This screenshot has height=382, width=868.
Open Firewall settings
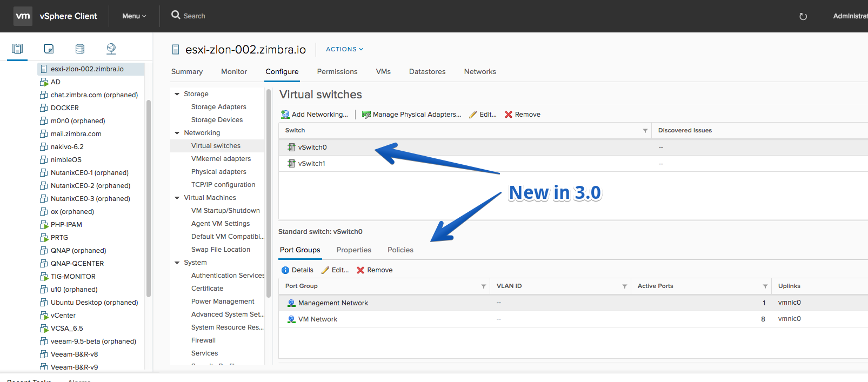click(203, 340)
